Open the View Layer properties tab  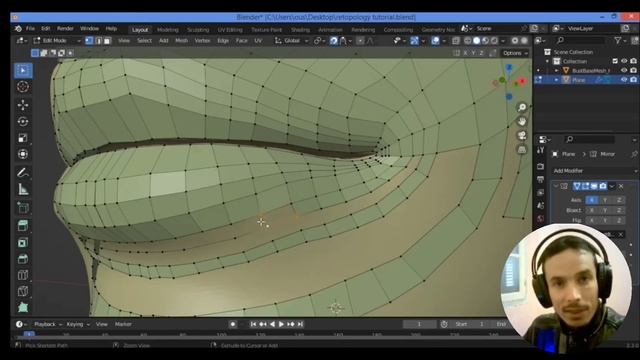pyautogui.click(x=541, y=192)
